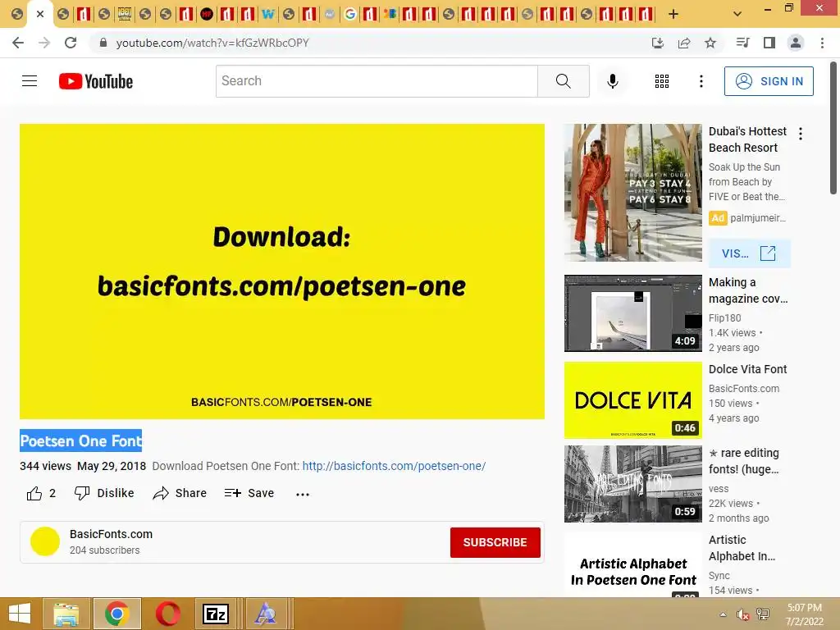This screenshot has height=630, width=840.
Task: Open Making a magazine cover title
Action: point(748,290)
